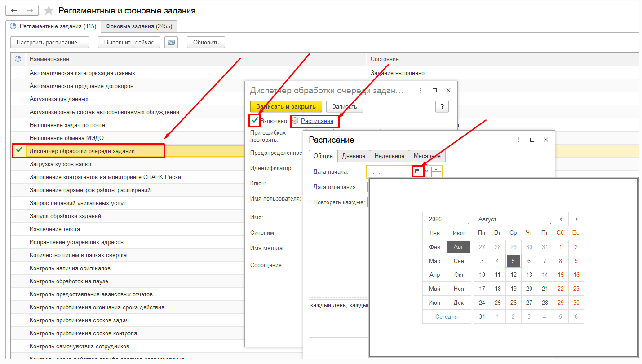Open the Расписание link
The image size is (642, 364).
point(317,121)
